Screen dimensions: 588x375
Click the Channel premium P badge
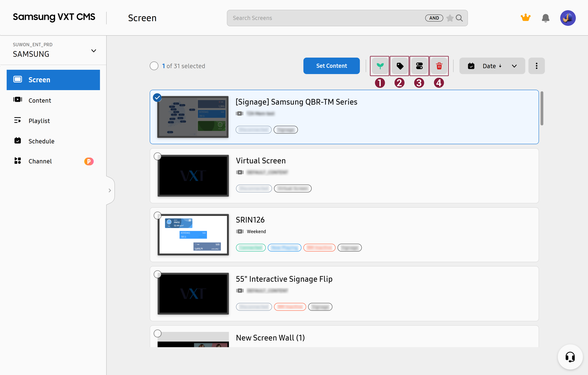pos(89,161)
